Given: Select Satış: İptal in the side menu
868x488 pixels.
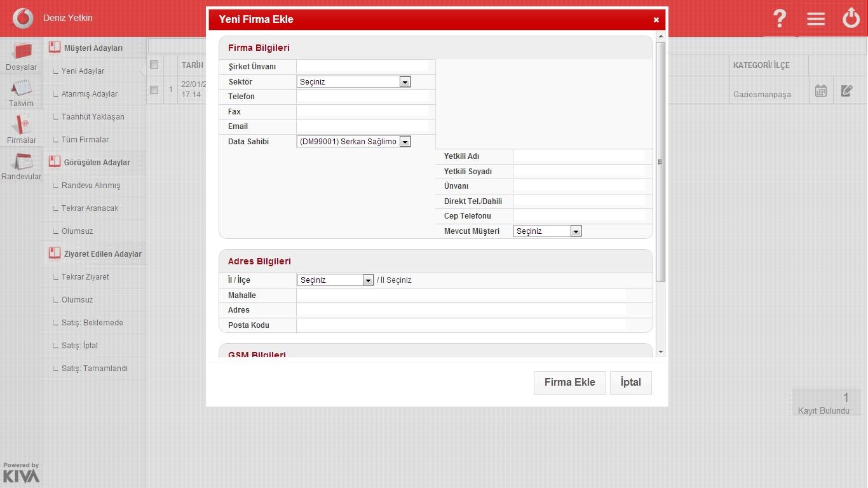Looking at the screenshot, I should (x=79, y=346).
